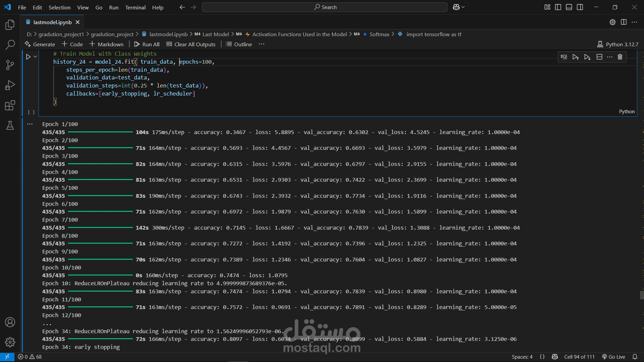
Task: Toggle the bottom panel layout button
Action: [569, 7]
